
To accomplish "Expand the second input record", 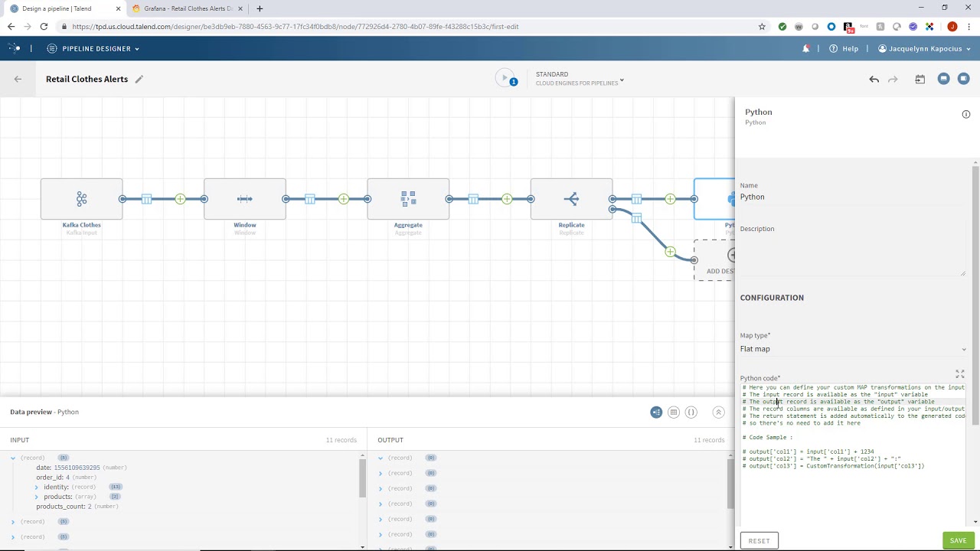I will (13, 521).
